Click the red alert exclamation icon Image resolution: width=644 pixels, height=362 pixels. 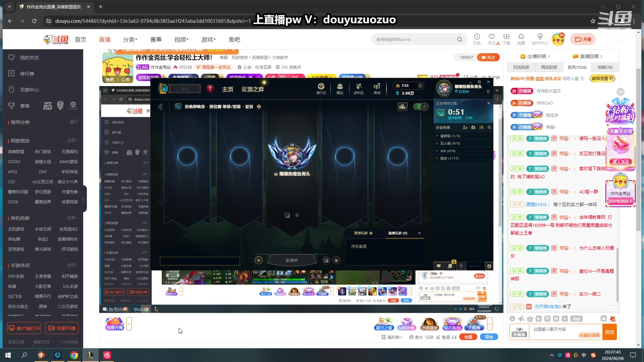coord(210,89)
